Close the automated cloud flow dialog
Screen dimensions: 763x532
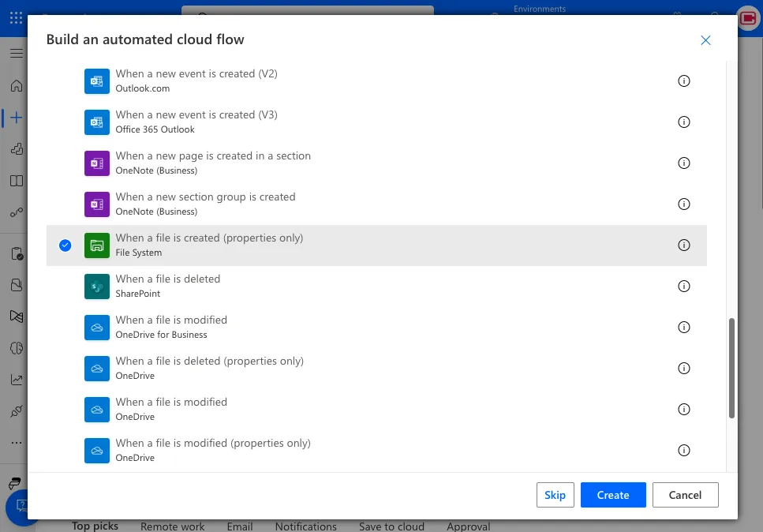pyautogui.click(x=705, y=40)
